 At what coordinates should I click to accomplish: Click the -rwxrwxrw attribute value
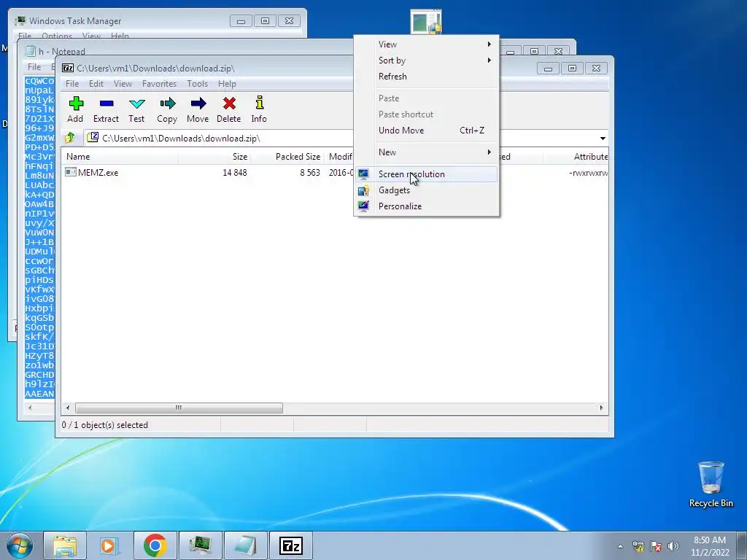point(589,173)
